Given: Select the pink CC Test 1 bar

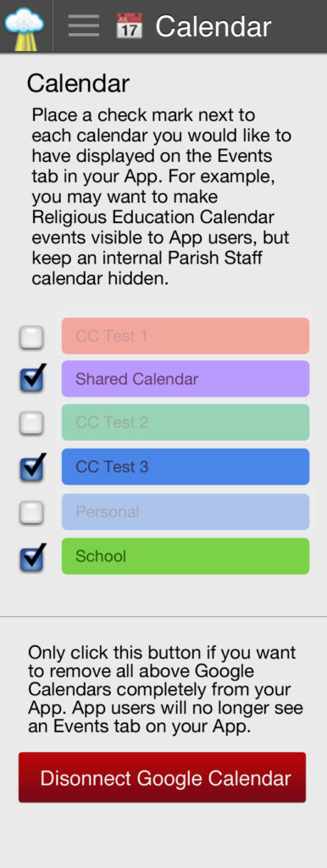Looking at the screenshot, I should [x=186, y=336].
